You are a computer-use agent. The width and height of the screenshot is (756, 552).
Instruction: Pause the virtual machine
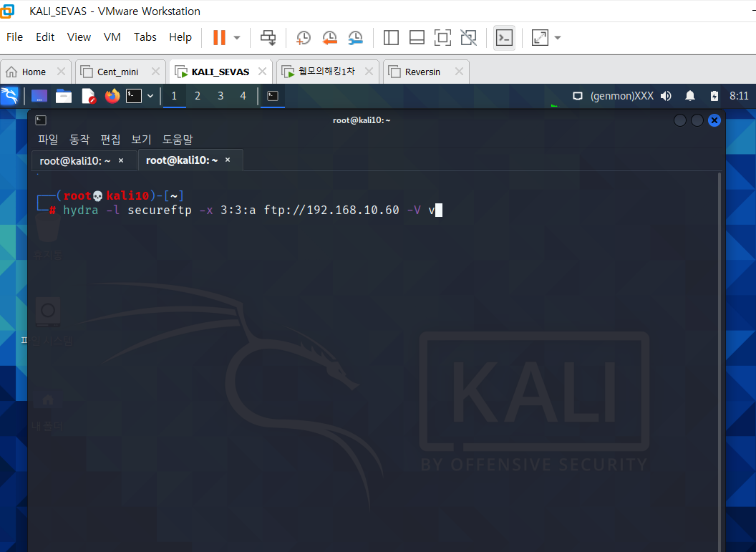pyautogui.click(x=219, y=38)
